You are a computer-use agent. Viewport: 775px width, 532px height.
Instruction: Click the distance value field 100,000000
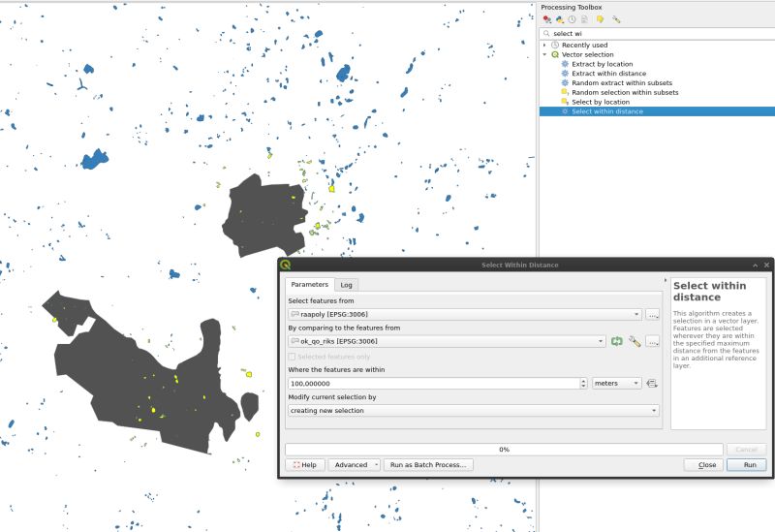click(x=434, y=383)
